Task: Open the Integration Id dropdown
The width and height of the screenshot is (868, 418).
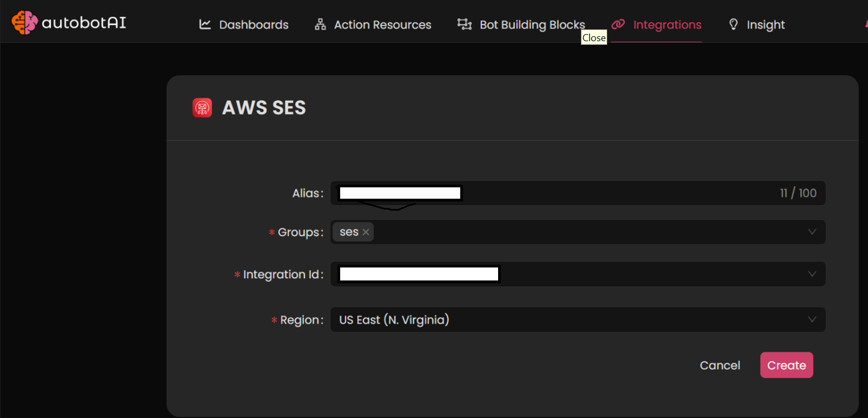Action: [812, 274]
